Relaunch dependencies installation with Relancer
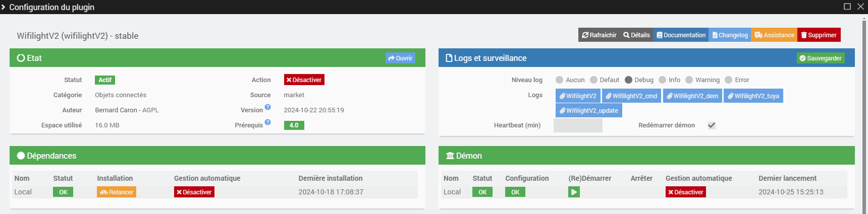868x214 pixels. tap(117, 192)
